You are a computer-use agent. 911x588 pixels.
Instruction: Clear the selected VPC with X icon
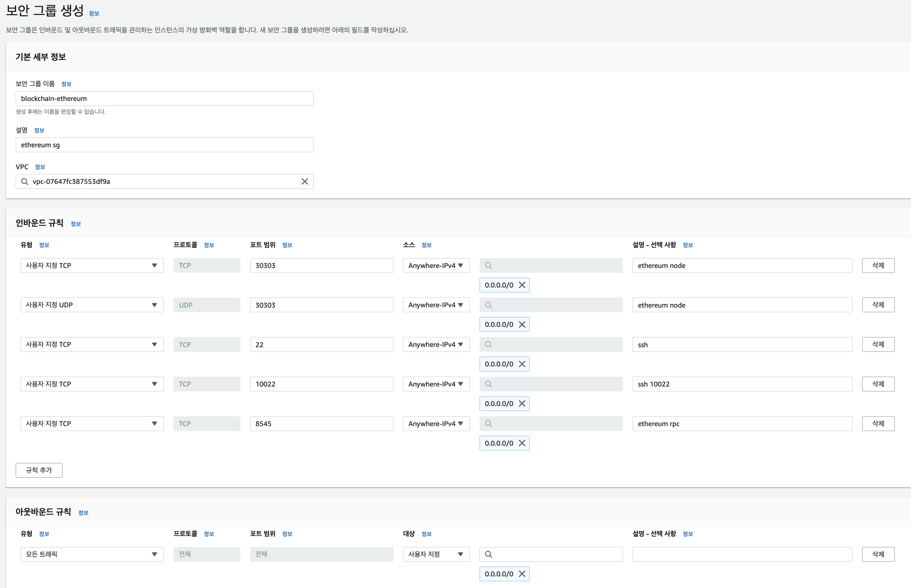coord(304,181)
